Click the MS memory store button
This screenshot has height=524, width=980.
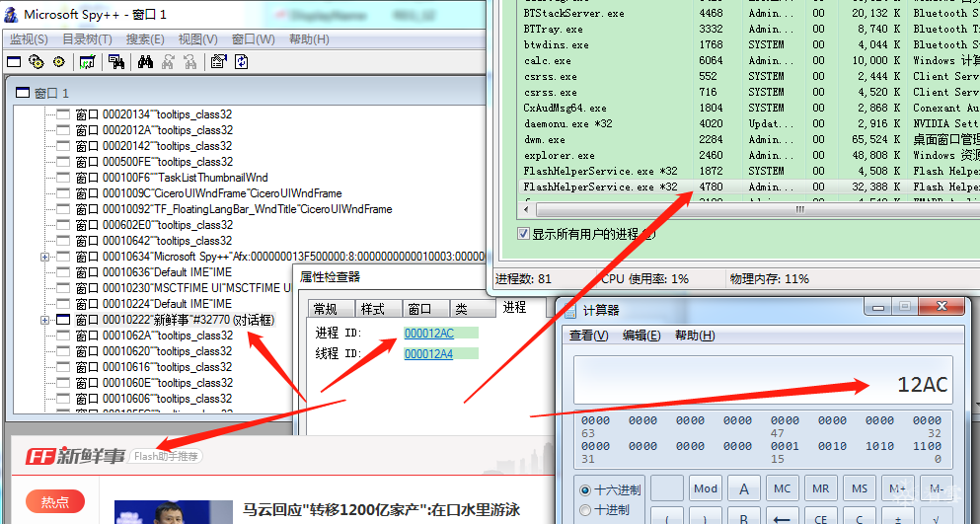(860, 489)
